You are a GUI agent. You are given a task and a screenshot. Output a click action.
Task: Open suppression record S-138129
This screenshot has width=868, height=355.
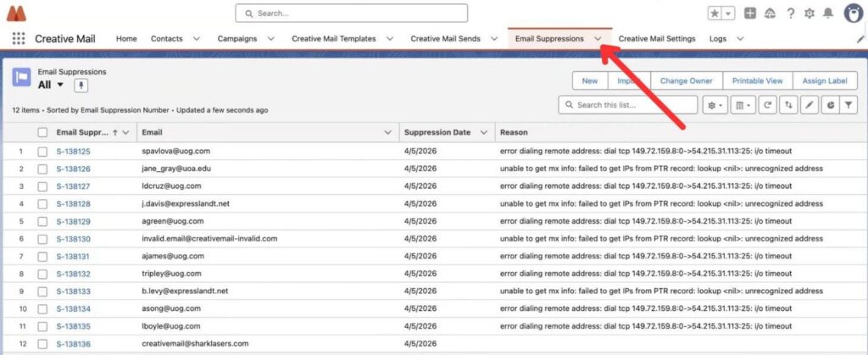point(73,222)
